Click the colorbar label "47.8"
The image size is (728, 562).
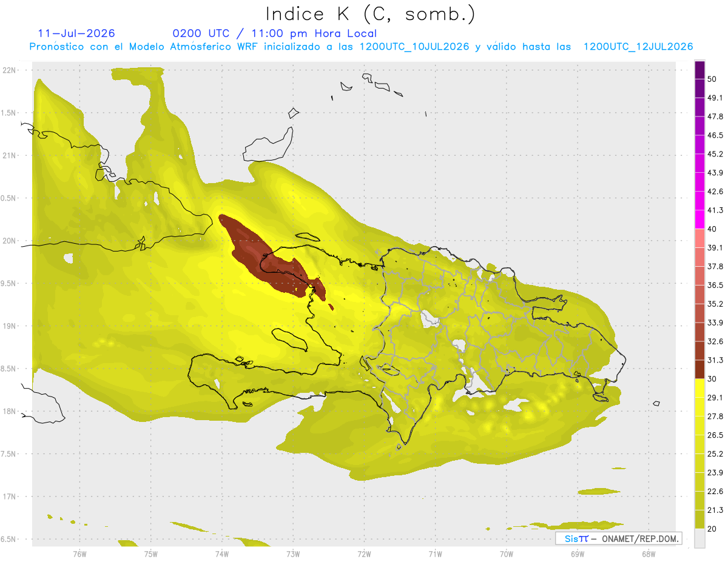pos(715,116)
